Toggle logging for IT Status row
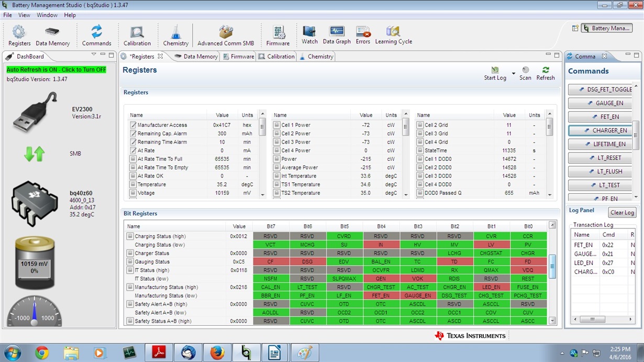Image resolution: width=644 pixels, height=362 pixels. pos(130,270)
